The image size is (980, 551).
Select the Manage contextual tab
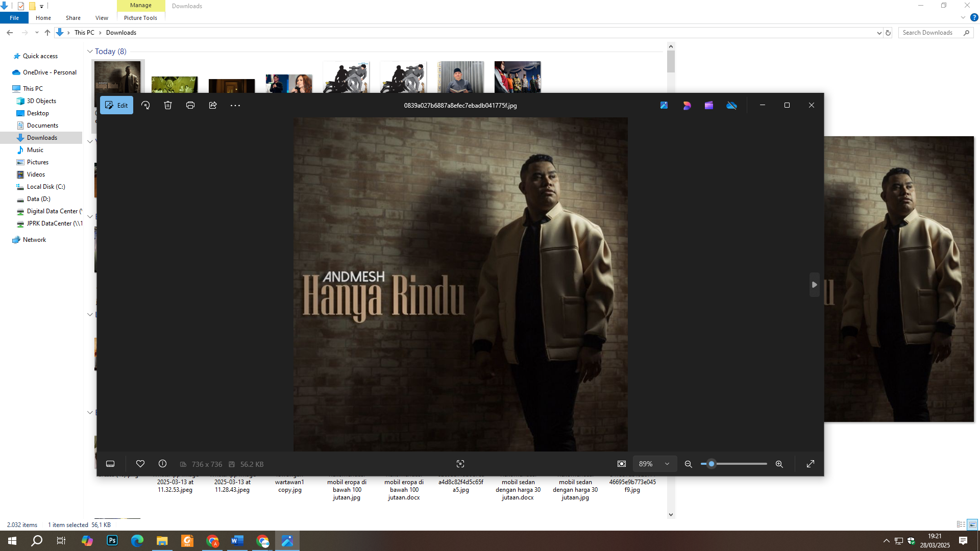141,6
